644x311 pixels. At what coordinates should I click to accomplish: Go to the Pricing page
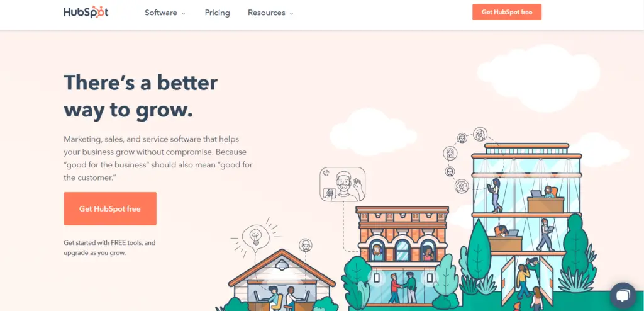[217, 13]
